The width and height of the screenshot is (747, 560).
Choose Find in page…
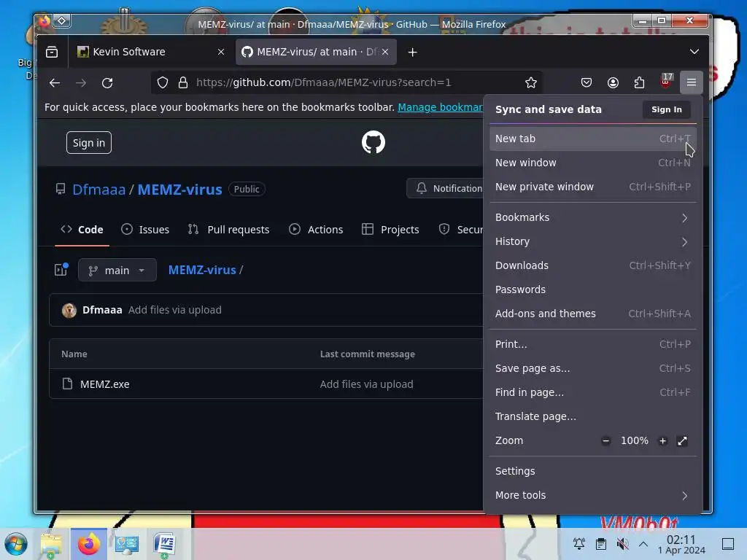click(592, 392)
